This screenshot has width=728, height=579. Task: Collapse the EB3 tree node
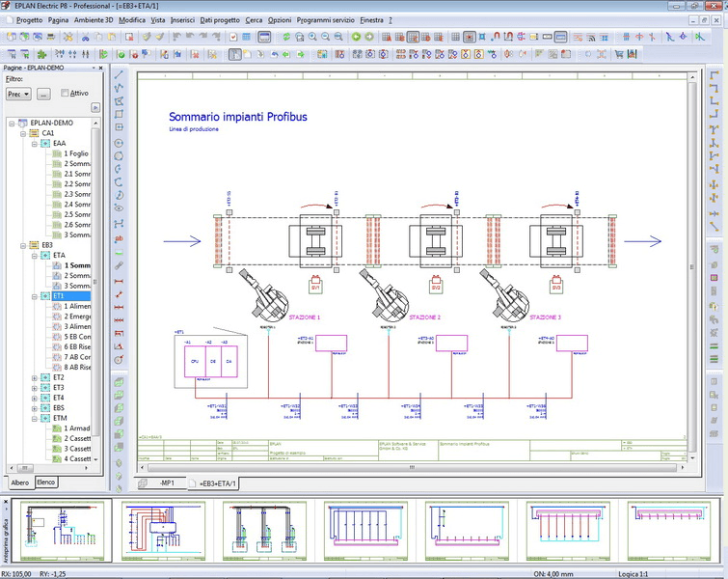[x=23, y=245]
